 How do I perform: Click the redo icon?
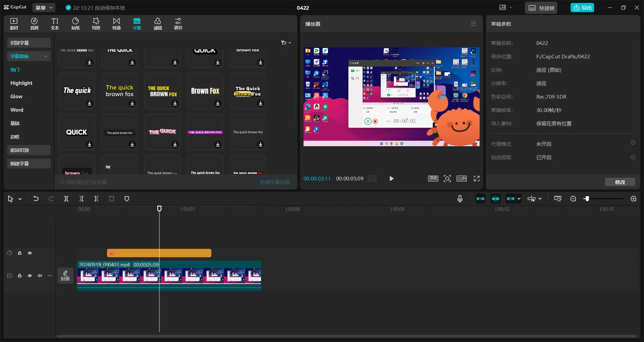click(x=51, y=199)
